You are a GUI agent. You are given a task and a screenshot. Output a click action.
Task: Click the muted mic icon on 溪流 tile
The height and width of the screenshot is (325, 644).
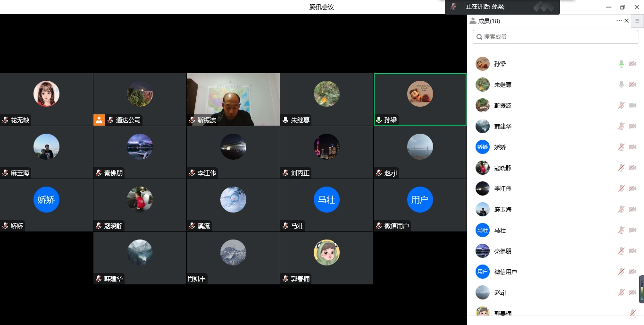coord(192,226)
